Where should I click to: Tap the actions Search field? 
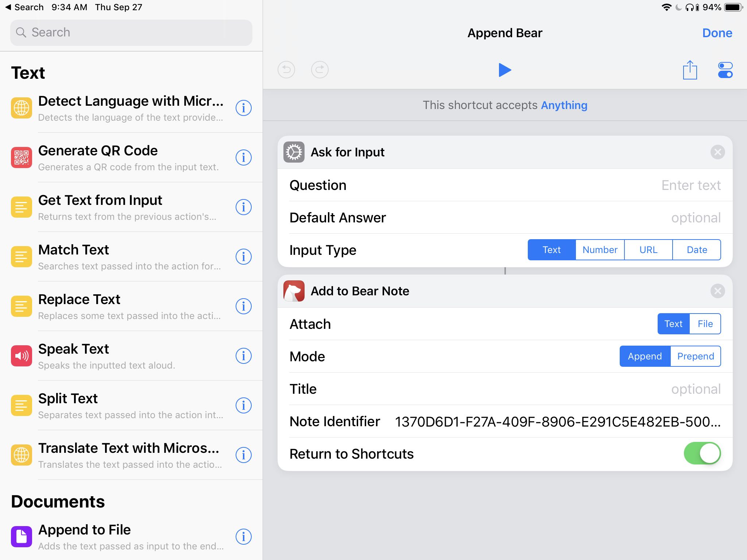point(131,32)
